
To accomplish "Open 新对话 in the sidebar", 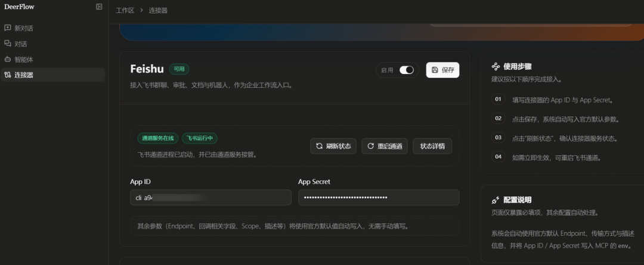I will point(52,28).
